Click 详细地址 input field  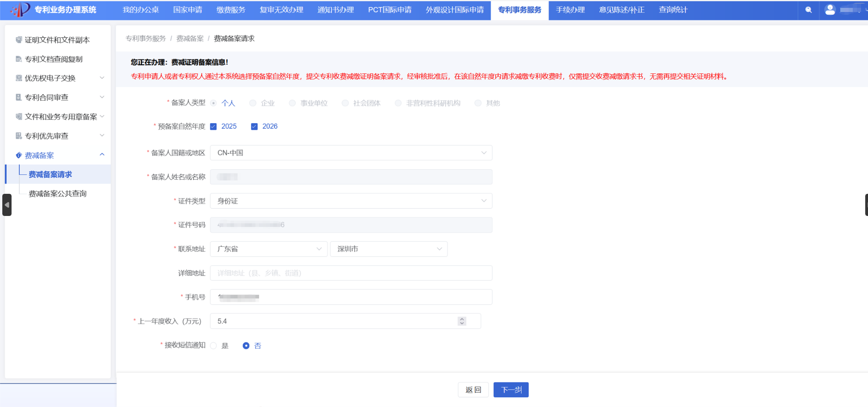click(351, 273)
